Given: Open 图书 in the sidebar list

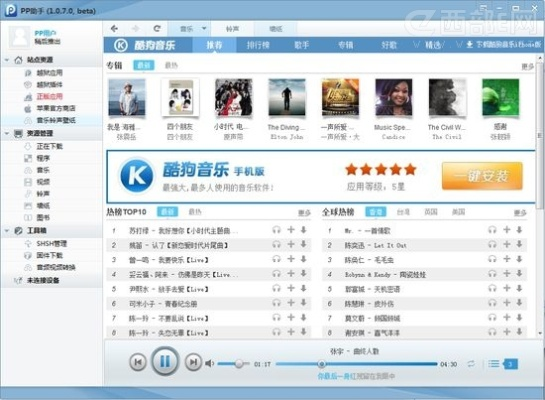Looking at the screenshot, I should tap(43, 217).
